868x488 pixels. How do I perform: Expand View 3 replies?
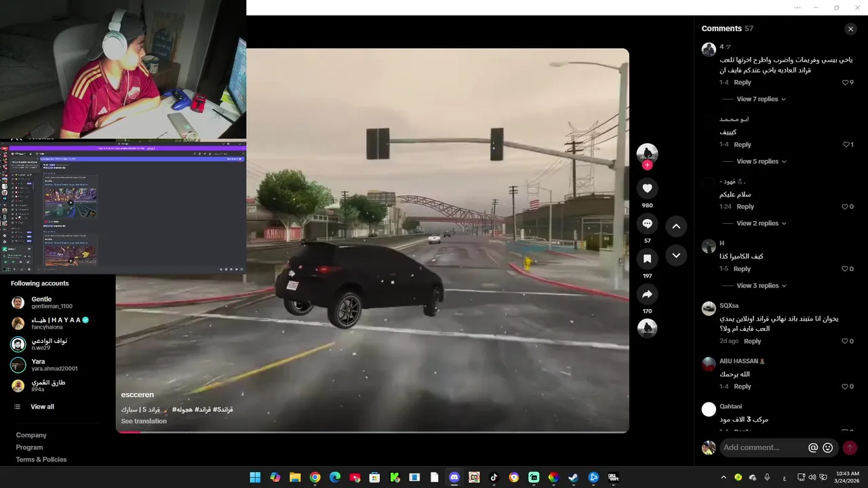click(x=761, y=285)
